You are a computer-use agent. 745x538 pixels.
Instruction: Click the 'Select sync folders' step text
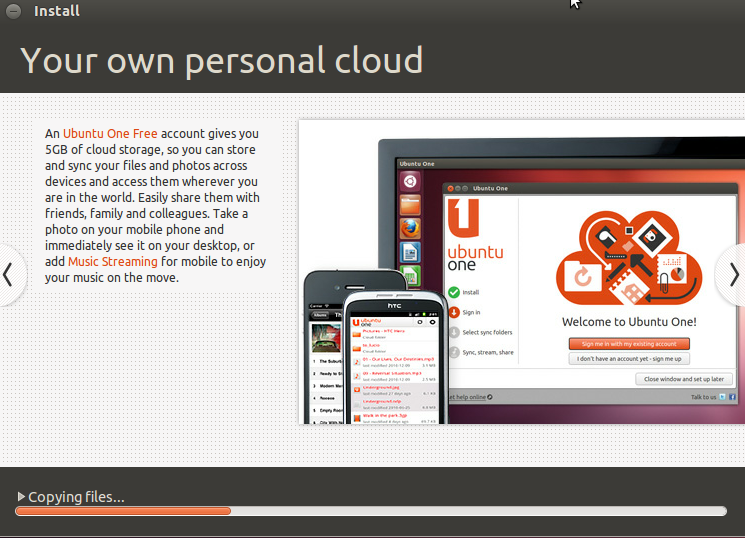[487, 332]
